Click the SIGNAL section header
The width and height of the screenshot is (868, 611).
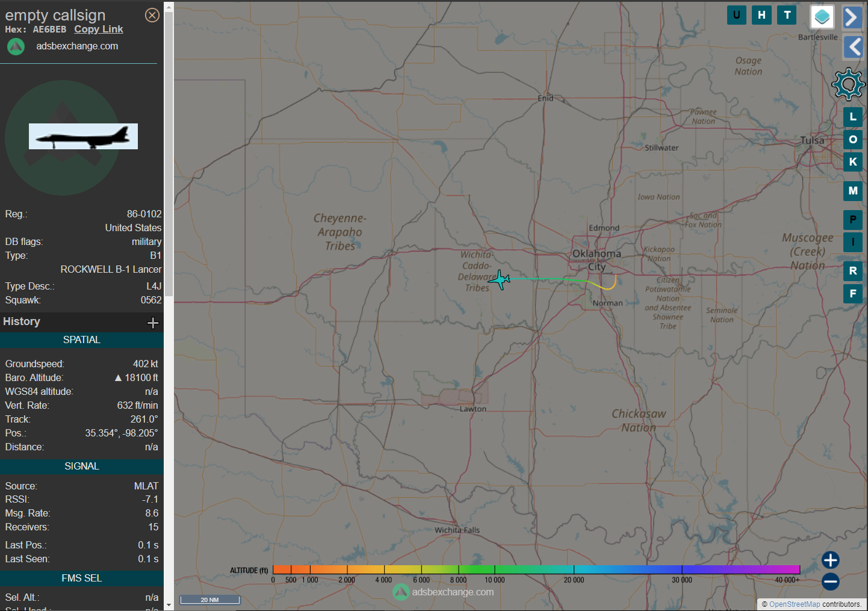[x=82, y=467]
